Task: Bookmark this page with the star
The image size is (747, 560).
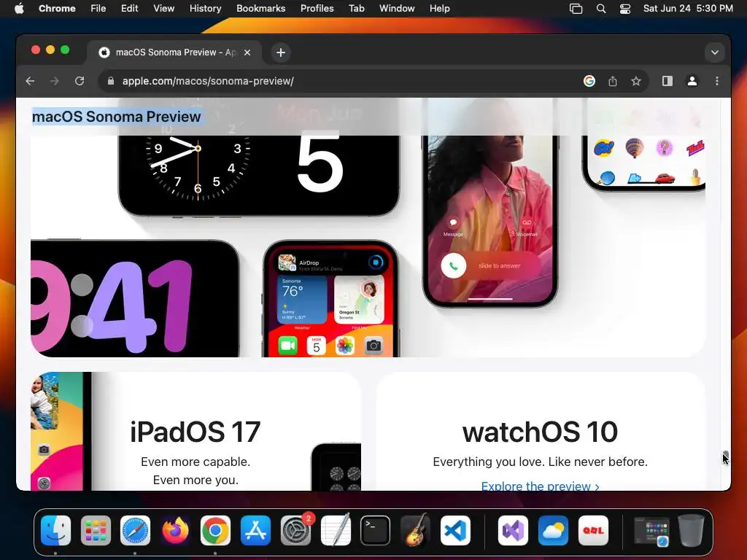Action: click(x=636, y=81)
